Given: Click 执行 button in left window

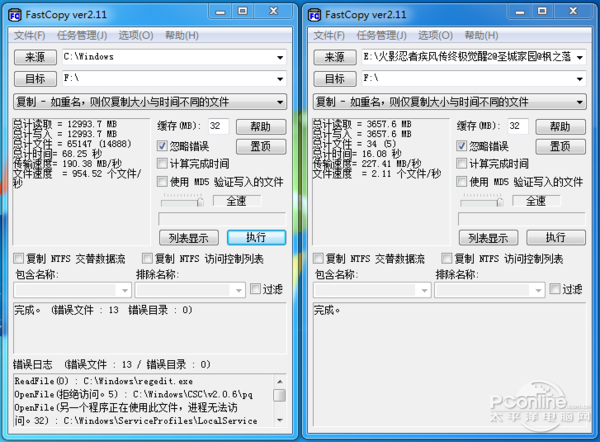Looking at the screenshot, I should pos(256,238).
